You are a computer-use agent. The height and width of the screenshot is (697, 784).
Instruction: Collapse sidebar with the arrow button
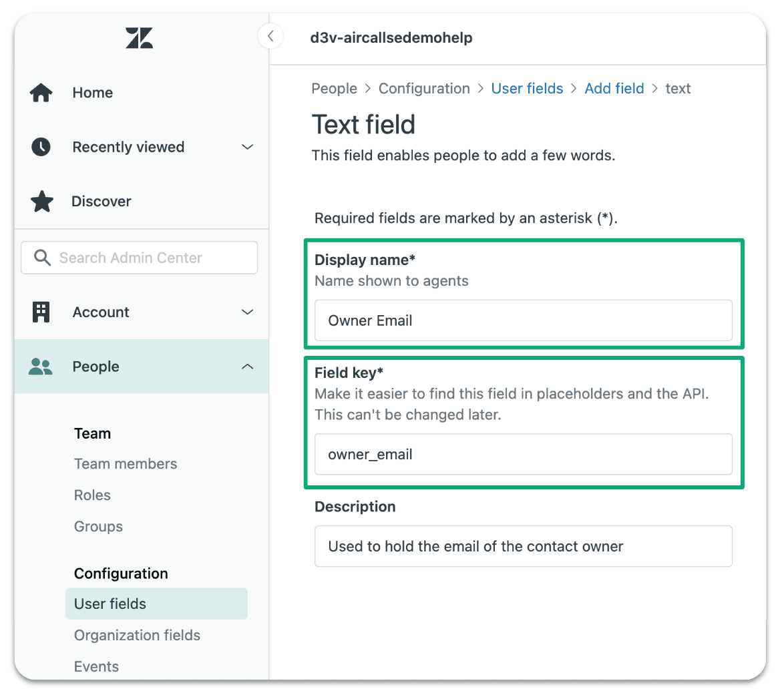pyautogui.click(x=270, y=36)
